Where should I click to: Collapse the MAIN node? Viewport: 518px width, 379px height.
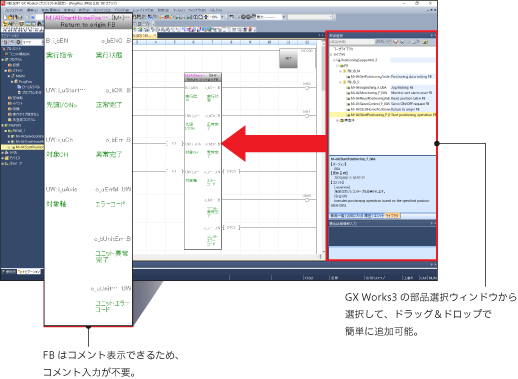[9, 76]
